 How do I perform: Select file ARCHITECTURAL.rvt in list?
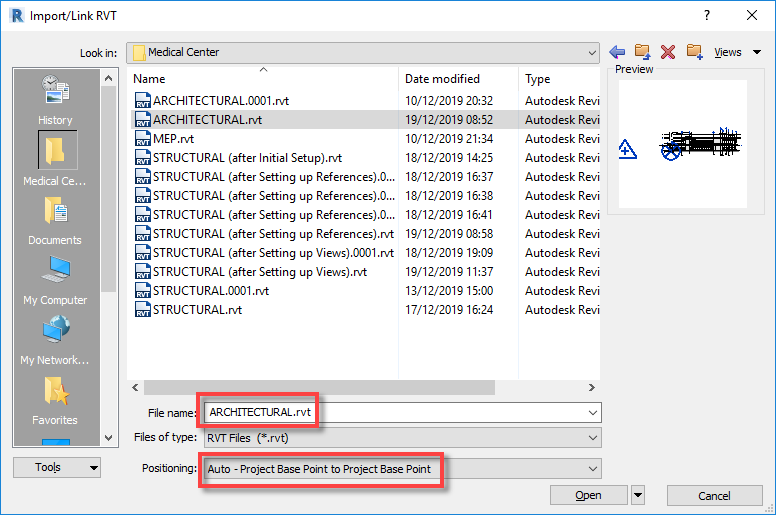208,120
